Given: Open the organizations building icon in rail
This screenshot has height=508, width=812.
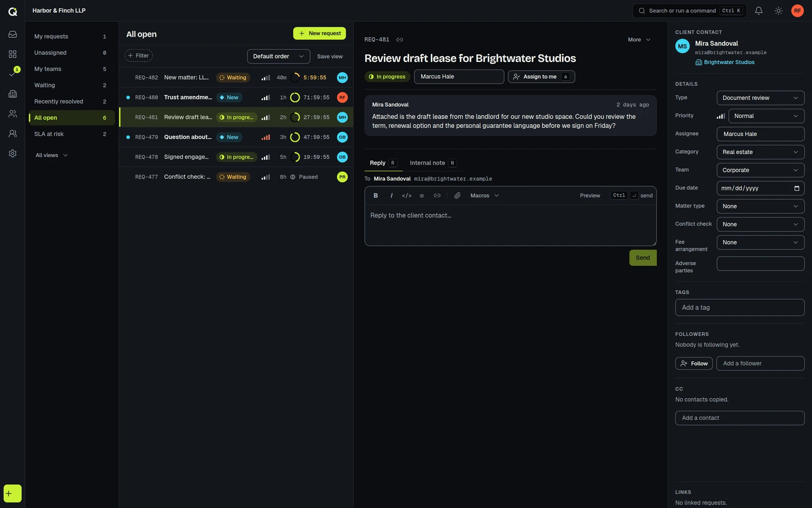Looking at the screenshot, I should [x=13, y=94].
